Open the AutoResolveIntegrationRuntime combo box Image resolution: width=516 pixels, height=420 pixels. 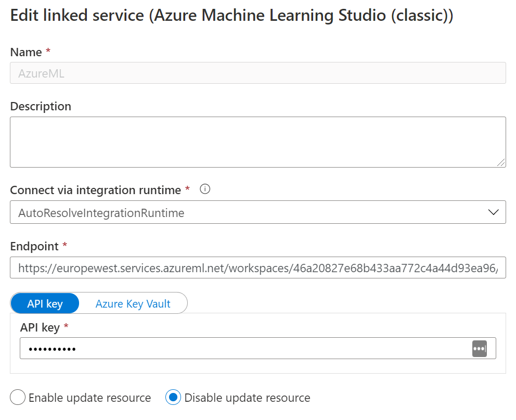[x=257, y=212]
